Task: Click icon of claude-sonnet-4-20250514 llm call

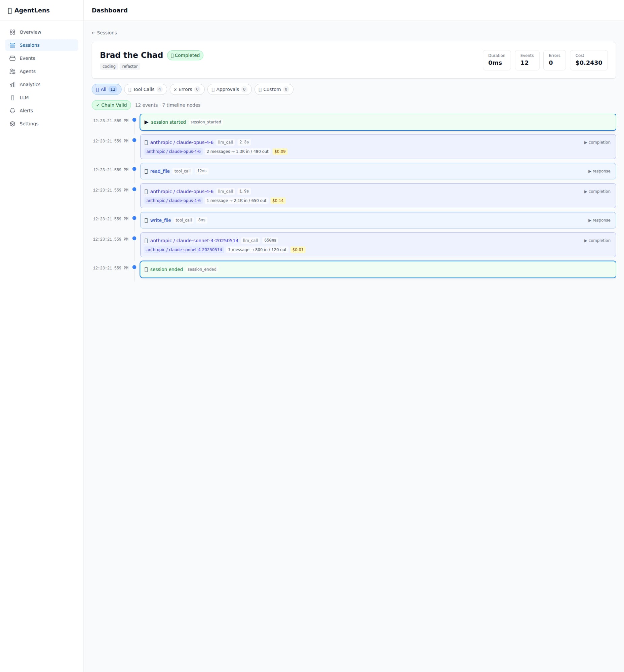Action: click(x=146, y=241)
